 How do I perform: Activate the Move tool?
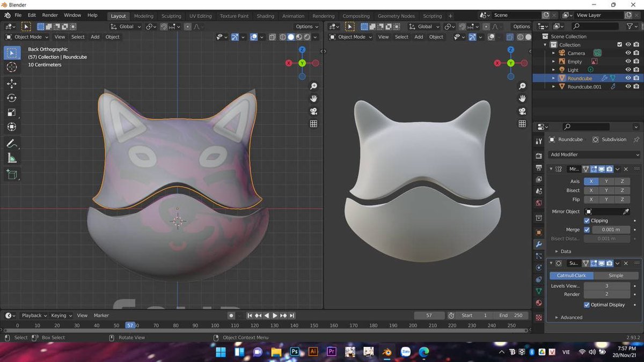pos(12,84)
